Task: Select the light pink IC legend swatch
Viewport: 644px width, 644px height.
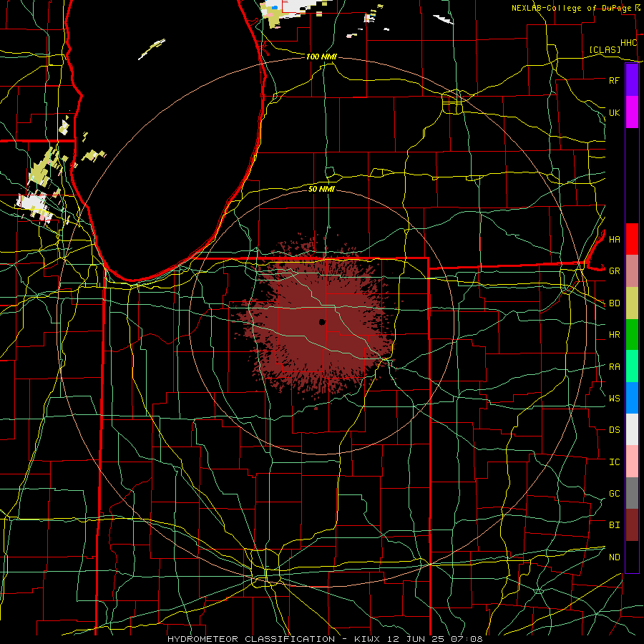Action: (632, 462)
